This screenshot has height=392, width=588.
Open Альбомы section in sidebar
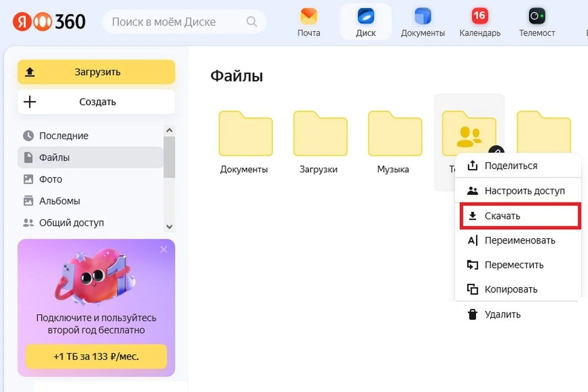(x=90, y=201)
